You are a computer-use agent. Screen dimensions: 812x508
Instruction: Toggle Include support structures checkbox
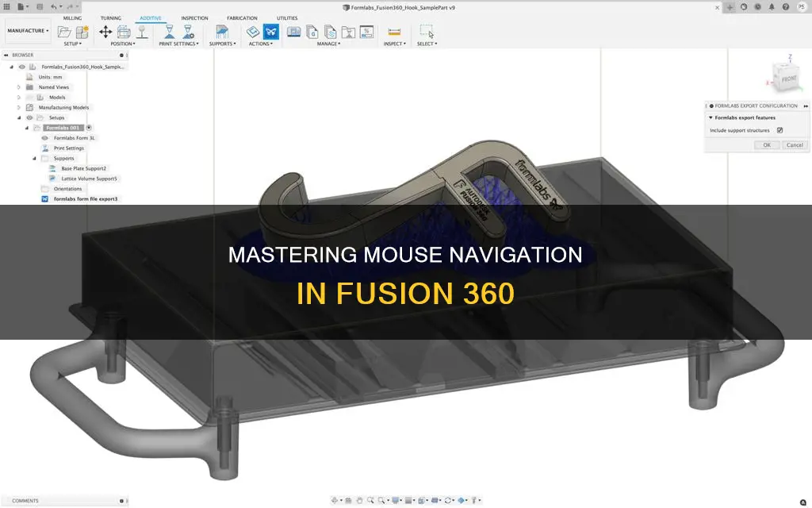(x=780, y=130)
